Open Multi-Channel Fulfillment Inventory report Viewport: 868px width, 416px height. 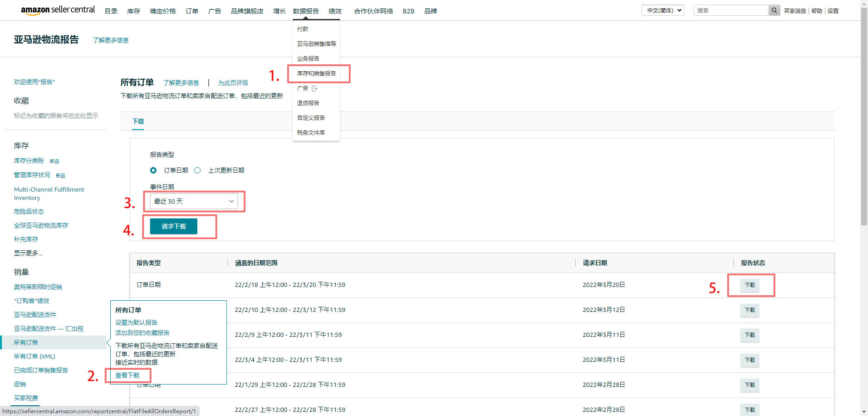(x=49, y=193)
